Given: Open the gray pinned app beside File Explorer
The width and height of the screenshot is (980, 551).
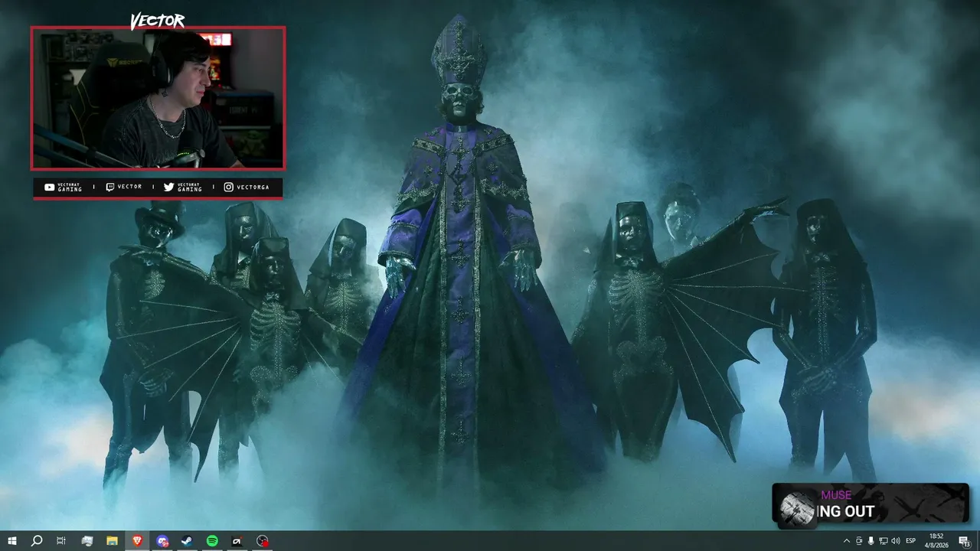Looking at the screenshot, I should pyautogui.click(x=87, y=541).
